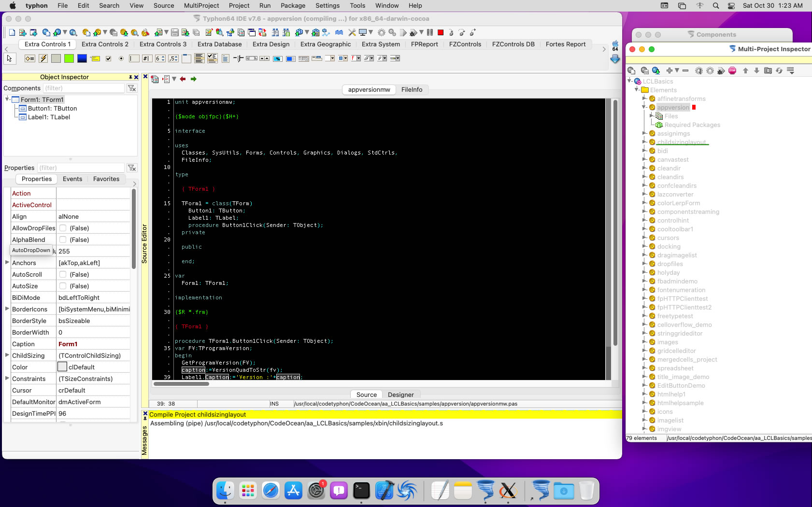The height and width of the screenshot is (507, 812).
Task: Clear the Properties filter using its filter icon
Action: 132,168
